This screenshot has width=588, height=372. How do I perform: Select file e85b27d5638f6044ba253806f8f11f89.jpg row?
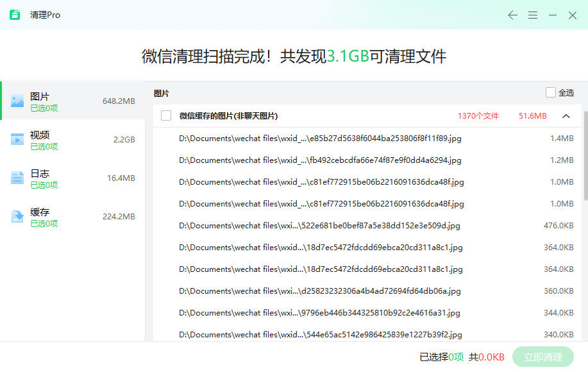click(369, 139)
